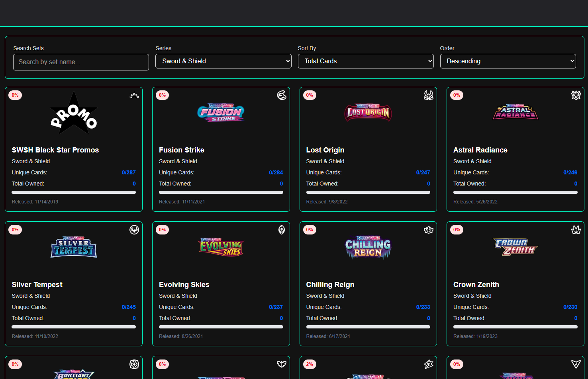The width and height of the screenshot is (588, 379).
Task: Open the Fusion Strike set title
Action: 182,150
